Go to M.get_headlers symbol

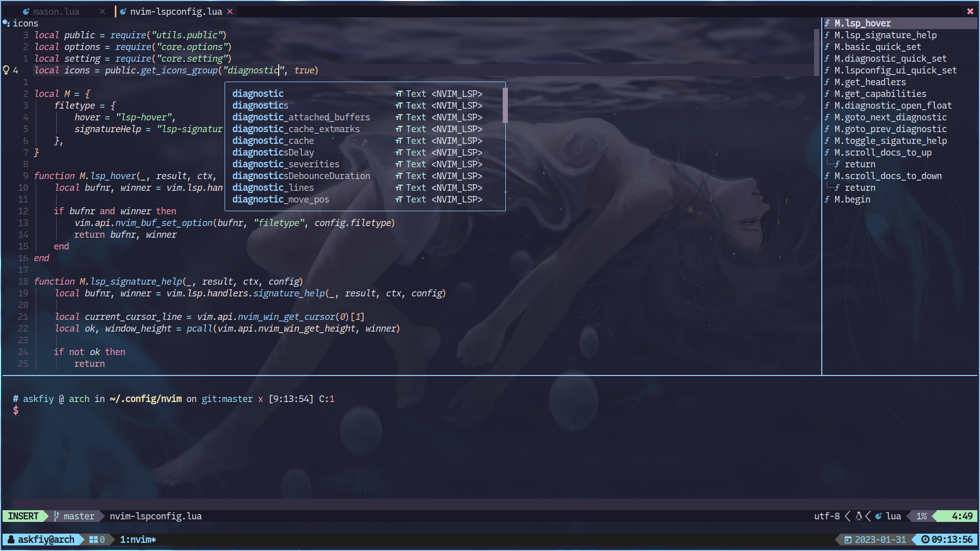click(870, 82)
